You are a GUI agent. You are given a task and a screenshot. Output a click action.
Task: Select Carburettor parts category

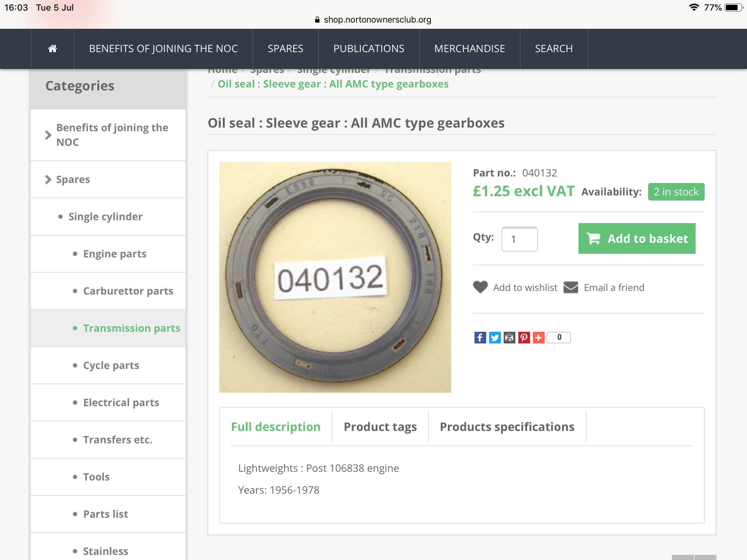click(x=128, y=291)
